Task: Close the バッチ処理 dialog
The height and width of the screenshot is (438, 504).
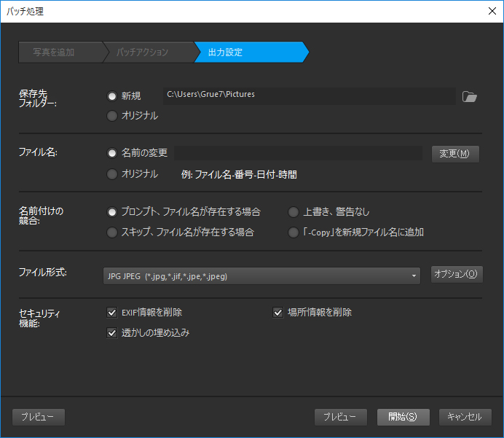Action: point(492,11)
